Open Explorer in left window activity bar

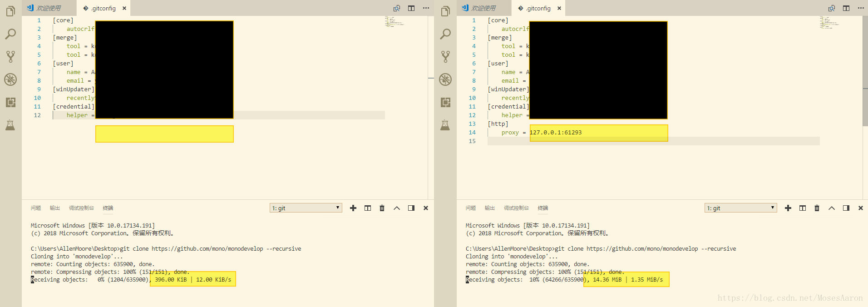coord(10,11)
